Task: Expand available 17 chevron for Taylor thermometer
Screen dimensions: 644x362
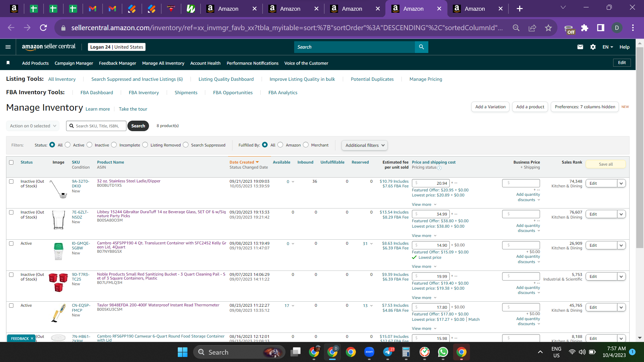Action: 293,306
